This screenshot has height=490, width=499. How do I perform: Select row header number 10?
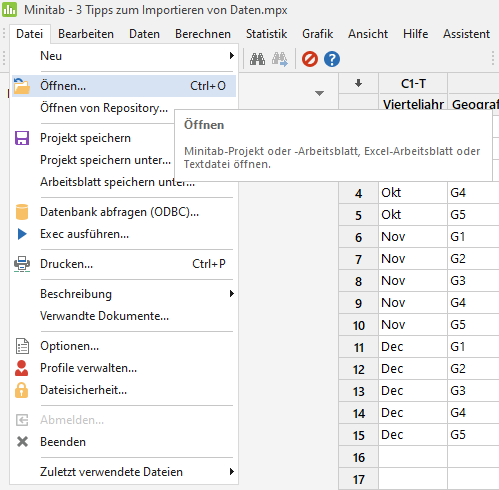358,325
